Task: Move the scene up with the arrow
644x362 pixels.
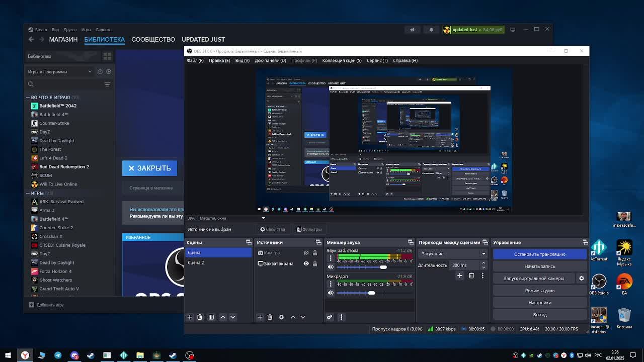Action: (x=223, y=317)
